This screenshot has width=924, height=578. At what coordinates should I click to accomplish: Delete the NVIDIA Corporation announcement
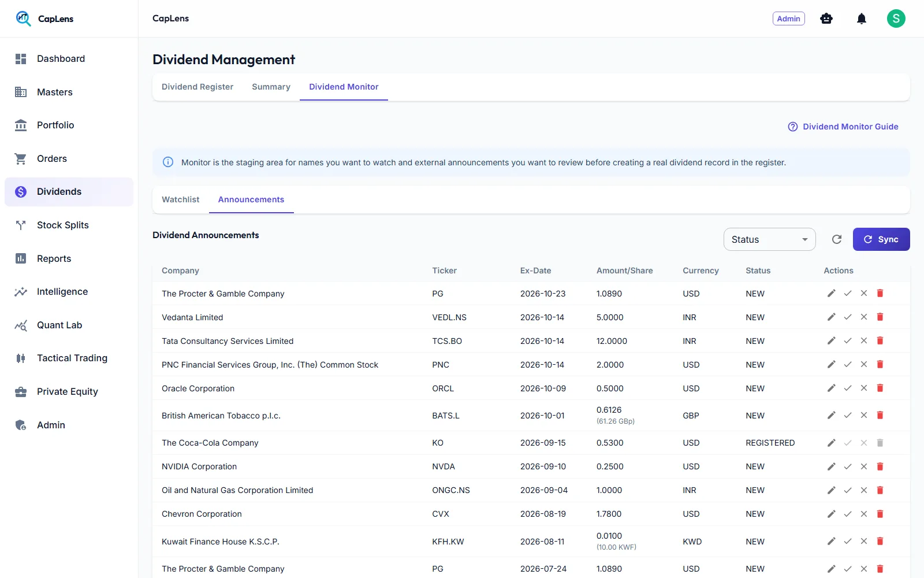pyautogui.click(x=880, y=466)
